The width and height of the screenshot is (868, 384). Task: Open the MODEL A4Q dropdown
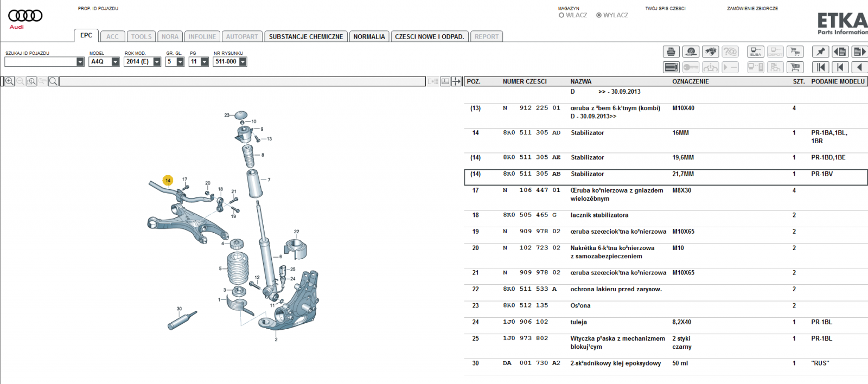116,62
